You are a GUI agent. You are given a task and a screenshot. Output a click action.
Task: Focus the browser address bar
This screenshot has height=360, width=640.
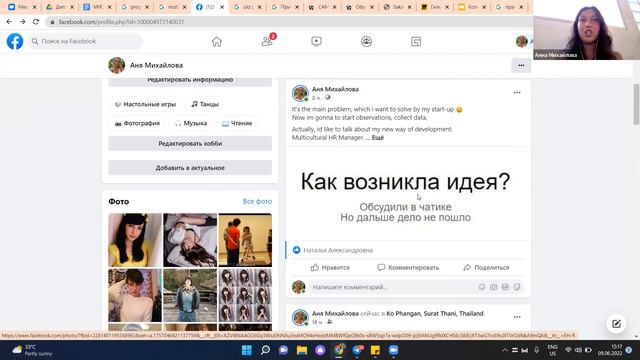(x=286, y=22)
